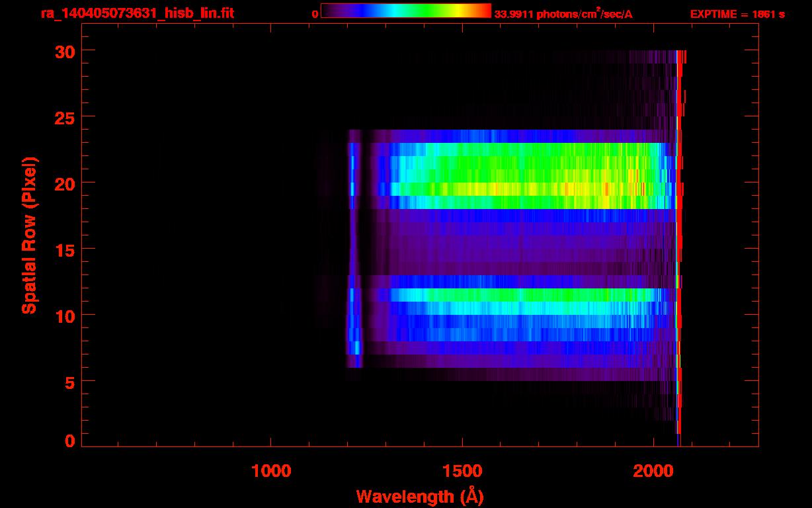Click the 1500 wavelength tick label
812x508 pixels.
(462, 471)
